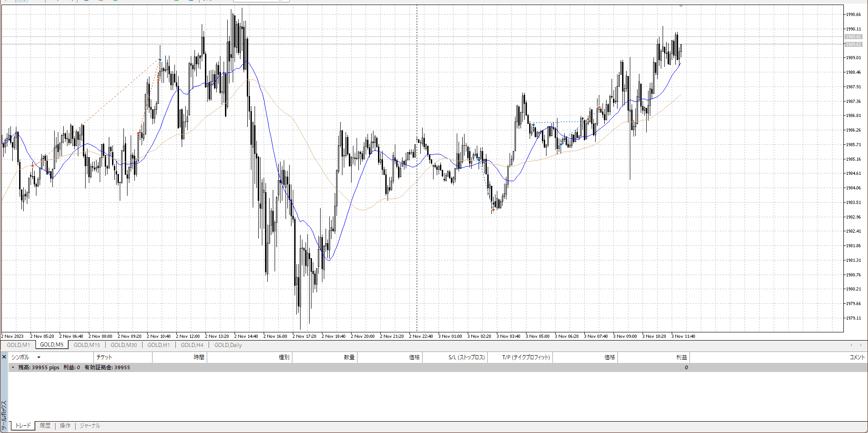Click the S/L (ストップロス) column header
Image resolution: width=868 pixels, height=433 pixels.
click(466, 357)
